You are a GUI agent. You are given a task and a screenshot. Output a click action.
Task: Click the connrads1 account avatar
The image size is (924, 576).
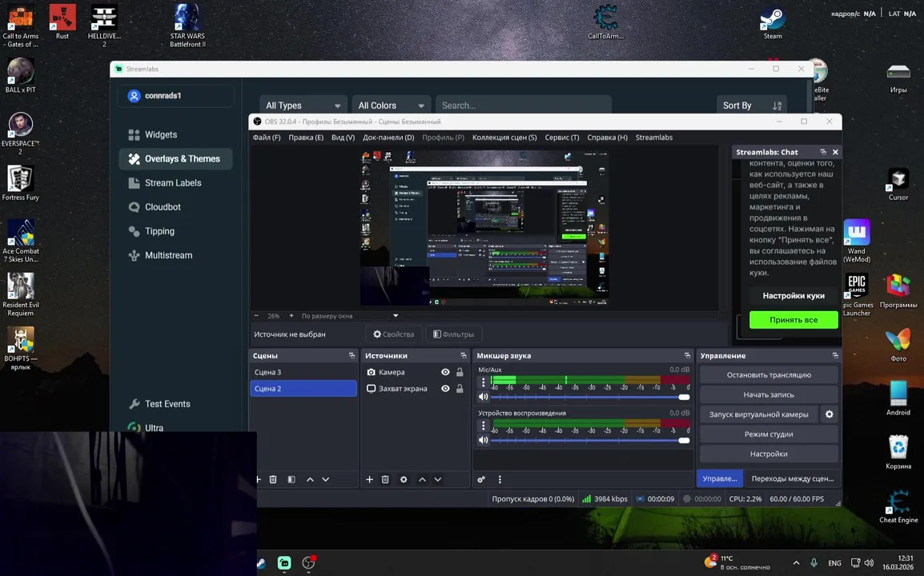(134, 95)
